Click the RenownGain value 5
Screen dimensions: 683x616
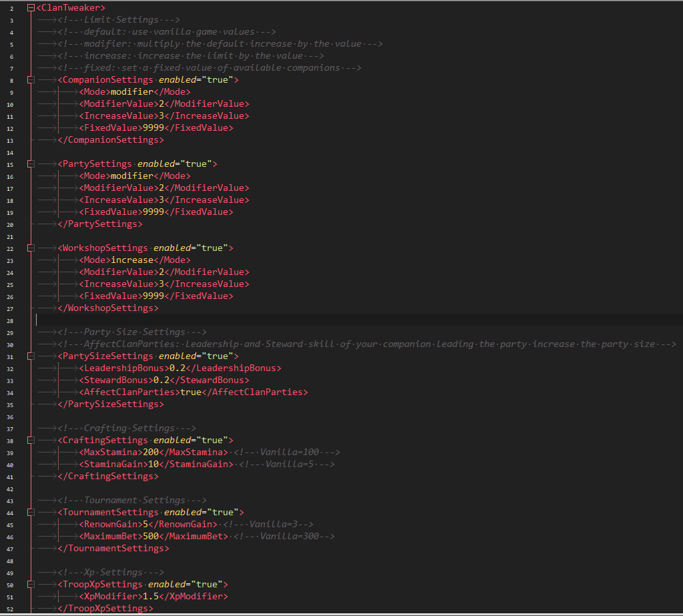pyautogui.click(x=145, y=525)
